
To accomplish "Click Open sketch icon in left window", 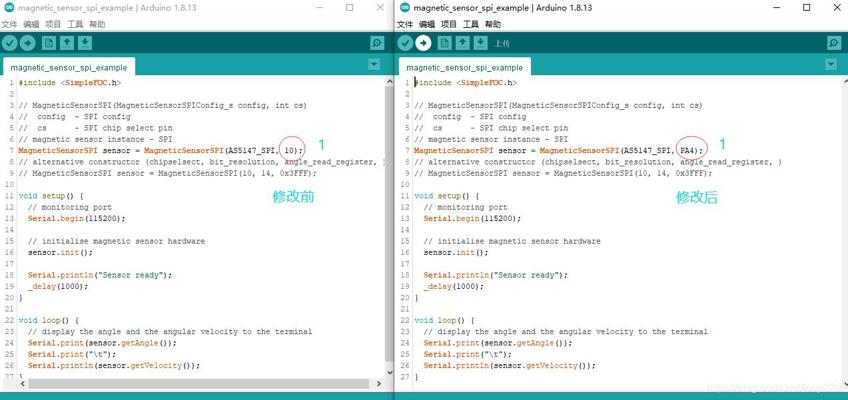I will click(67, 43).
